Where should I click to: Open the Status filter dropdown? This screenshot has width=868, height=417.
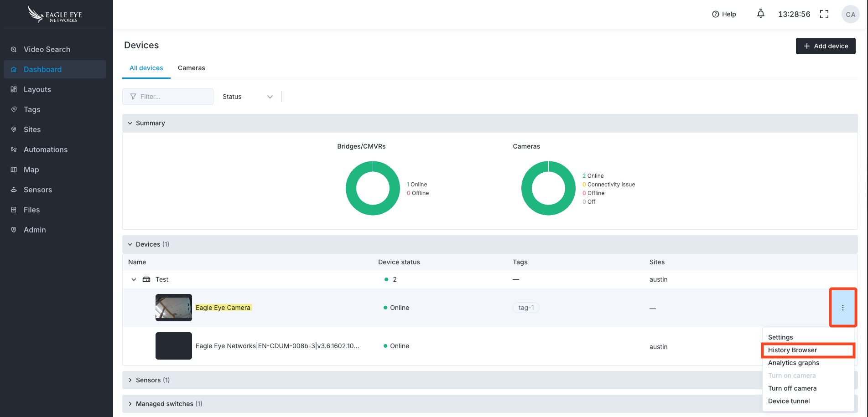247,97
